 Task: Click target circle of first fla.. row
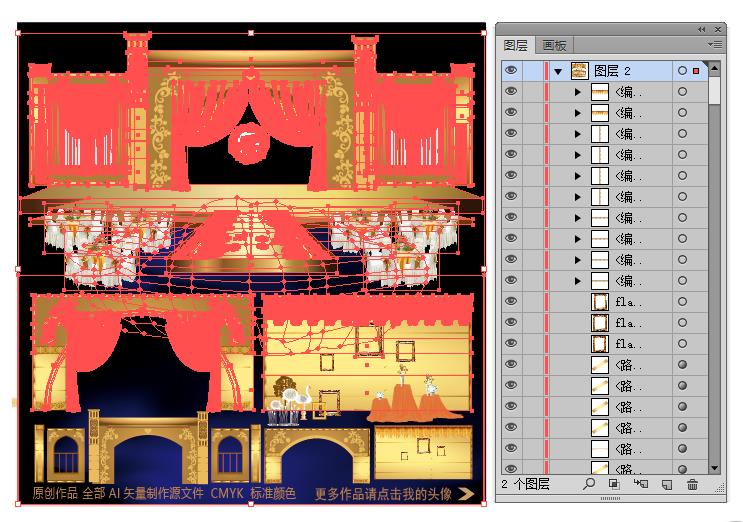(682, 301)
